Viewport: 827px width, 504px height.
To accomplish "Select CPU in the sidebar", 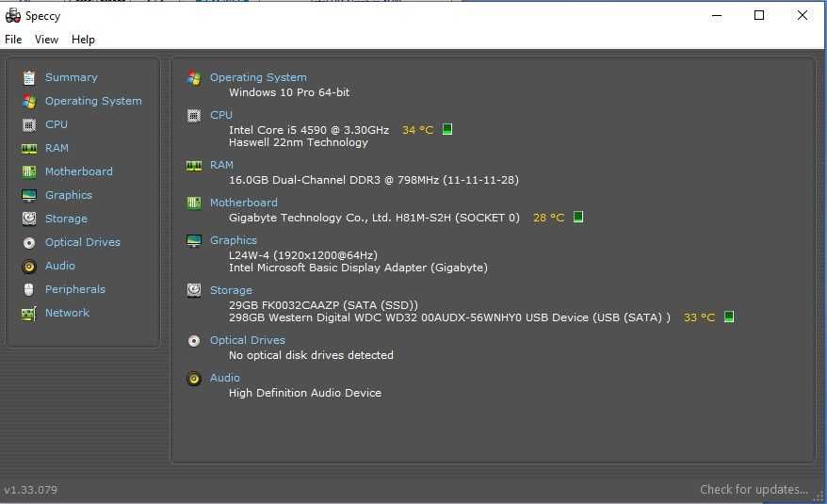I will pos(57,124).
